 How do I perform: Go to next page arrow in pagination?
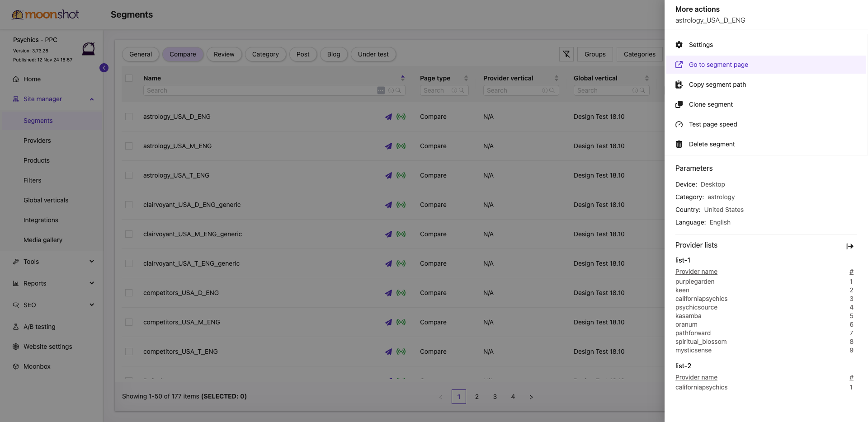(531, 397)
